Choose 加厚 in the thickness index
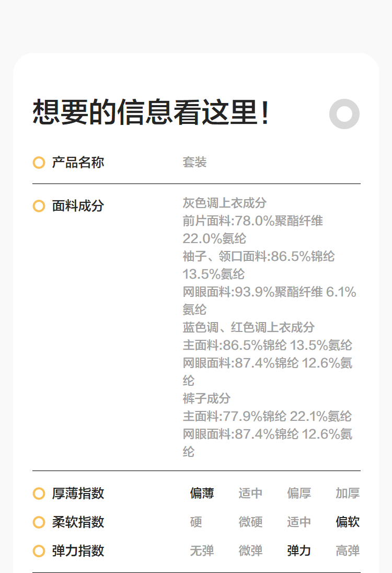 pos(348,494)
